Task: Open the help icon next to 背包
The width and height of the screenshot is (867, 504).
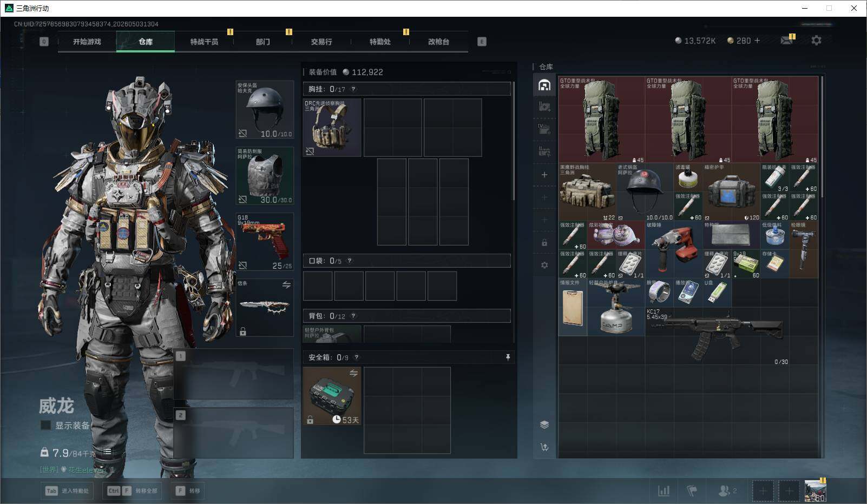Action: coord(353,316)
